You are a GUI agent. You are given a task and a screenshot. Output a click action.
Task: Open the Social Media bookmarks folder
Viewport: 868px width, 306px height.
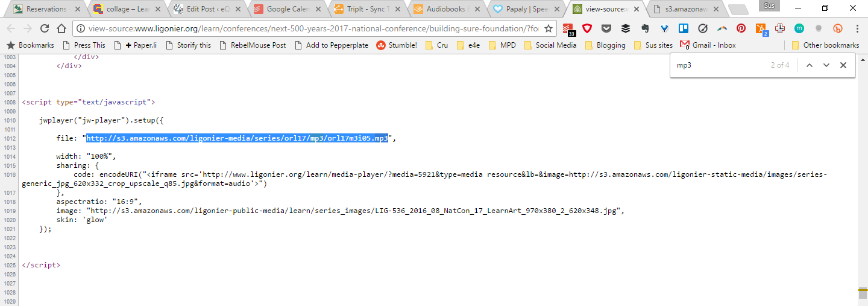pos(550,45)
